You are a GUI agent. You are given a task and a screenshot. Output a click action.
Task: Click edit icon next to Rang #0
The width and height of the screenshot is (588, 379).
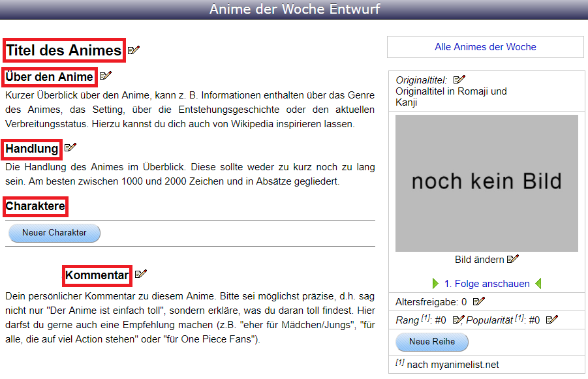pos(459,320)
